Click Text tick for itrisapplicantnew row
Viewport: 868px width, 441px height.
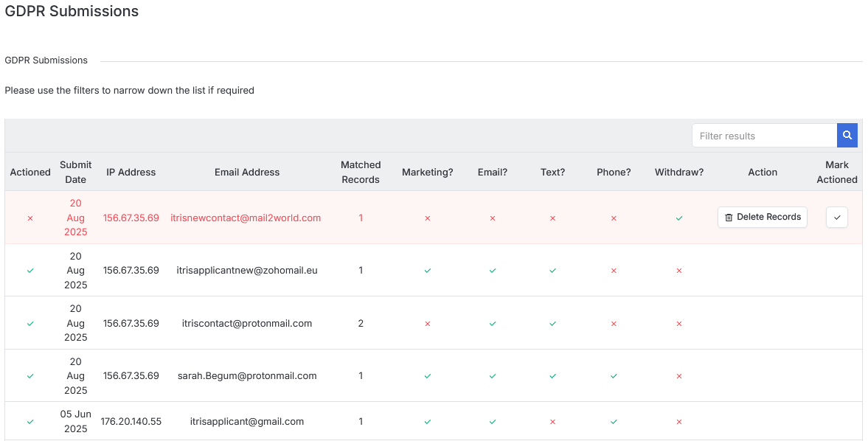pyautogui.click(x=552, y=271)
